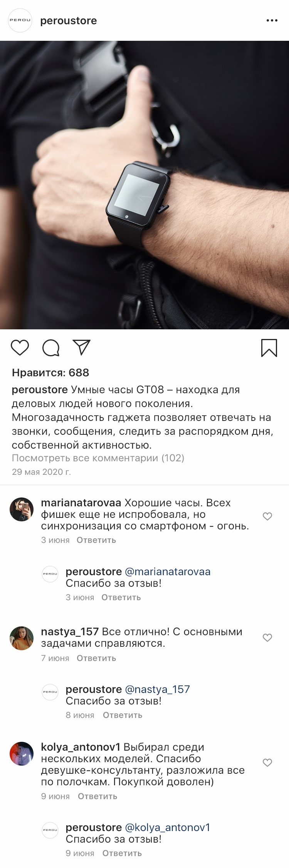View kolya_antonov1's profile picture

point(22,754)
